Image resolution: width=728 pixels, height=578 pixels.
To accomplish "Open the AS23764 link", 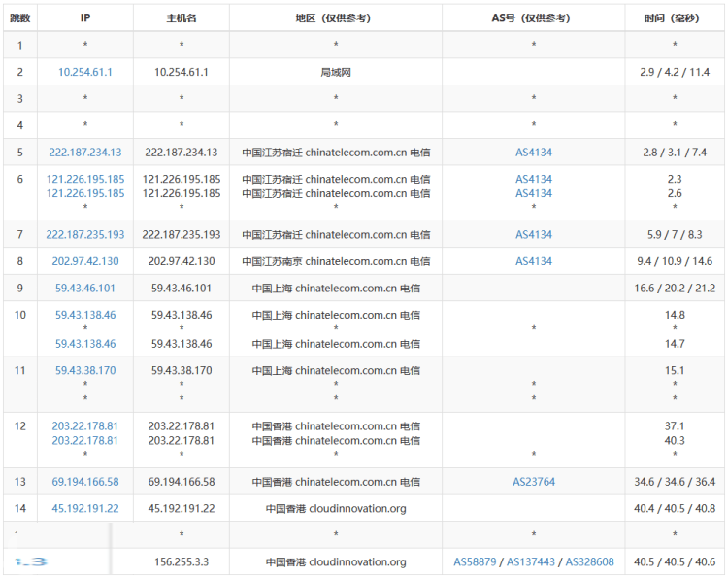I will click(x=534, y=482).
